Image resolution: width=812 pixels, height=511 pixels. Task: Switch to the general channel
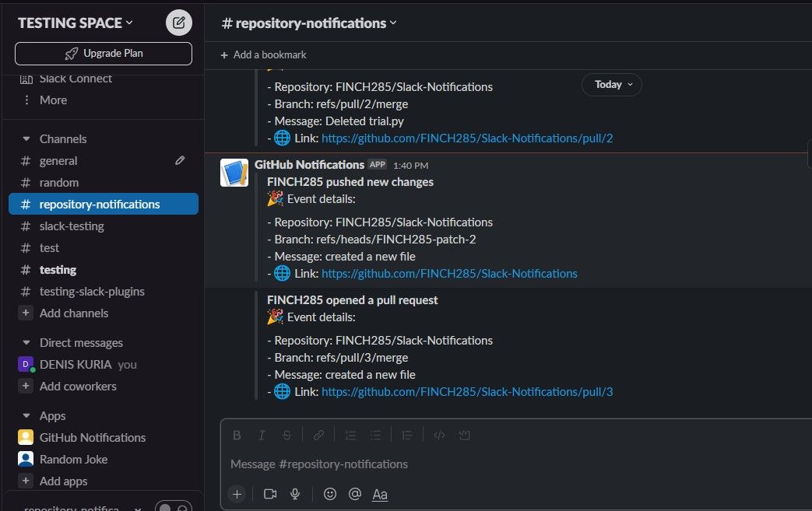[x=60, y=160]
